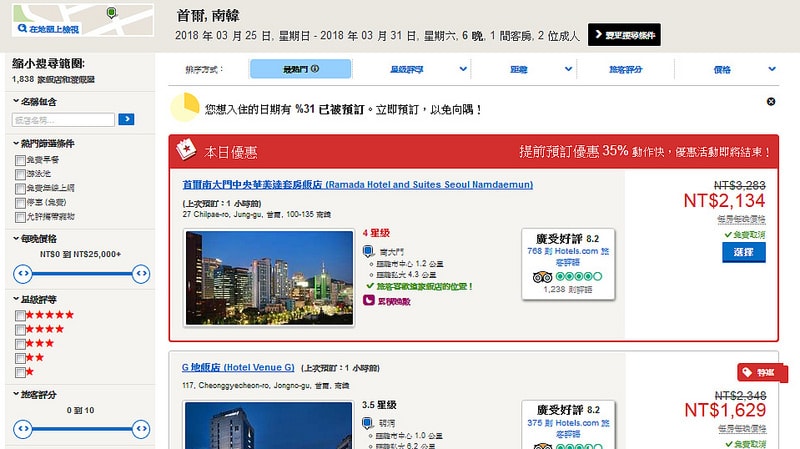Select the four-star rating checkbox
The image size is (800, 449).
tap(20, 330)
